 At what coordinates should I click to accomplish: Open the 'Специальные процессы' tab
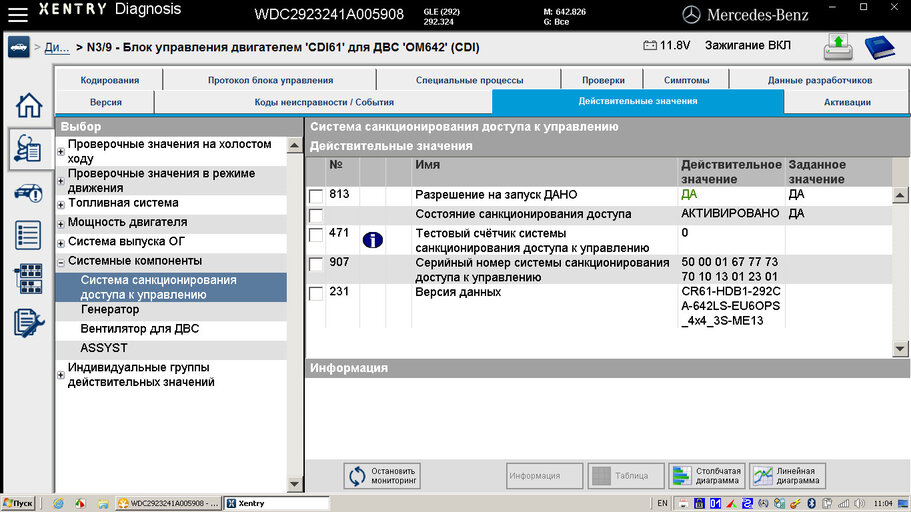pyautogui.click(x=469, y=80)
